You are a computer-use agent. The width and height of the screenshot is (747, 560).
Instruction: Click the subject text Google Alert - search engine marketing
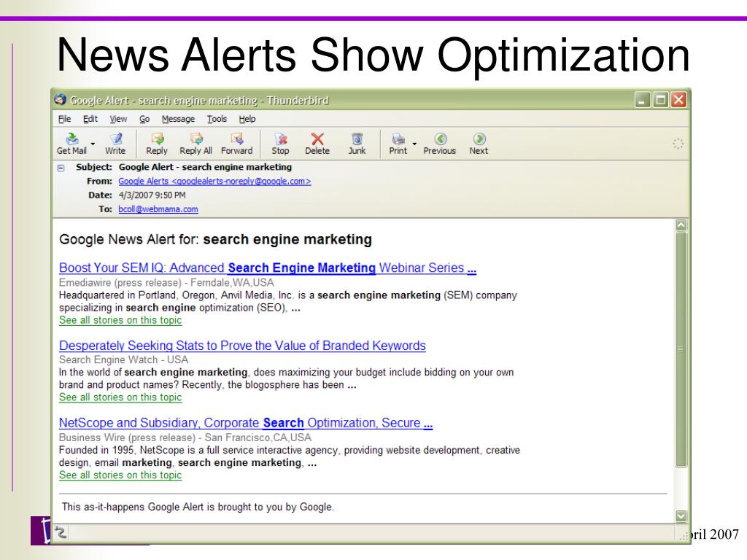[205, 167]
